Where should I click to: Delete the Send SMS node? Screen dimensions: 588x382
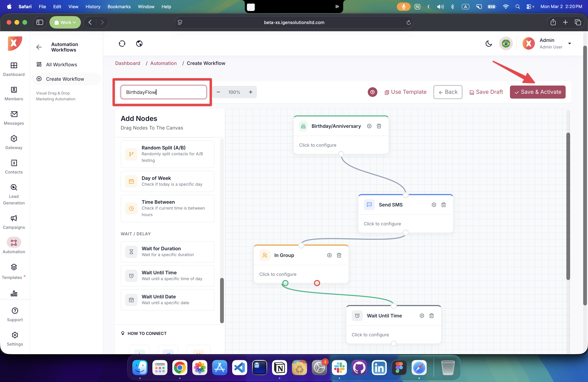point(443,205)
